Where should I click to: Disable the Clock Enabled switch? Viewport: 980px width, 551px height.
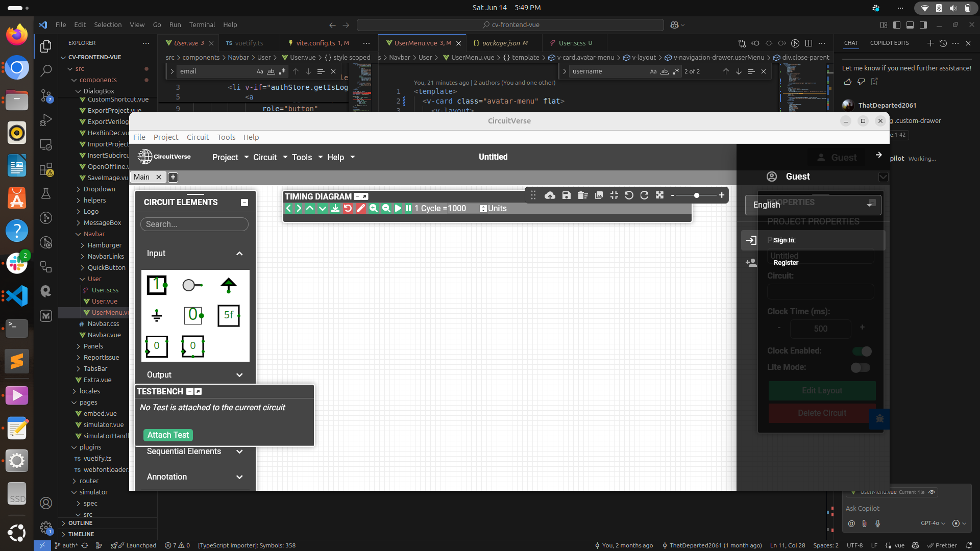point(863,351)
